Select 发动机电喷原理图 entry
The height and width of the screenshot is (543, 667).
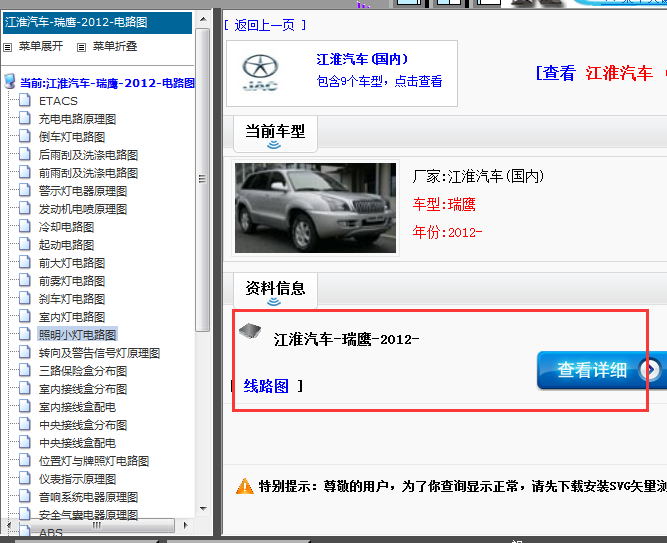(83, 209)
